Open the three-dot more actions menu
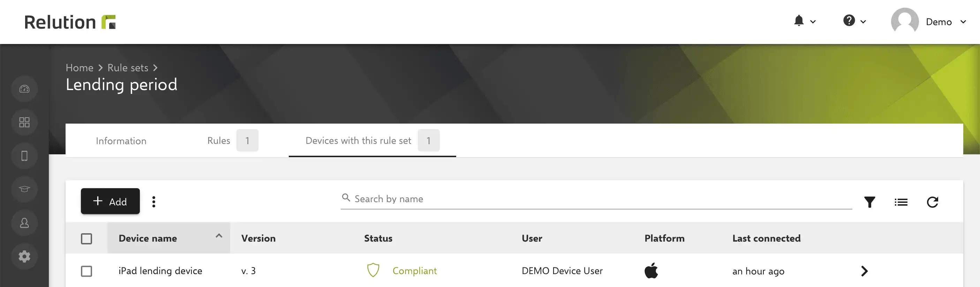This screenshot has height=287, width=980. tap(154, 202)
